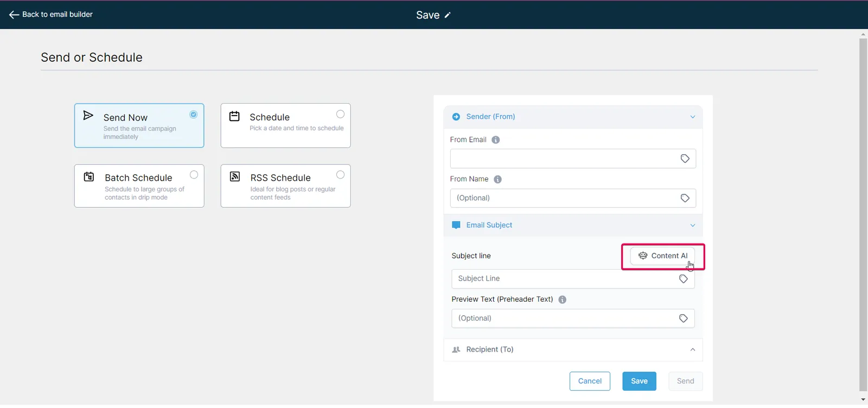Click the page vertical scrollbar thumb

pos(863,214)
